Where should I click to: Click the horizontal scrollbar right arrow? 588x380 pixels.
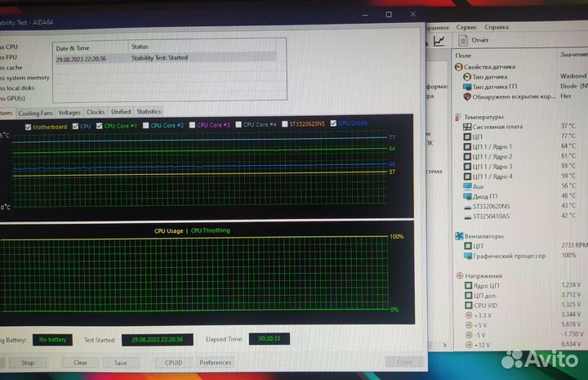pyautogui.click(x=445, y=345)
